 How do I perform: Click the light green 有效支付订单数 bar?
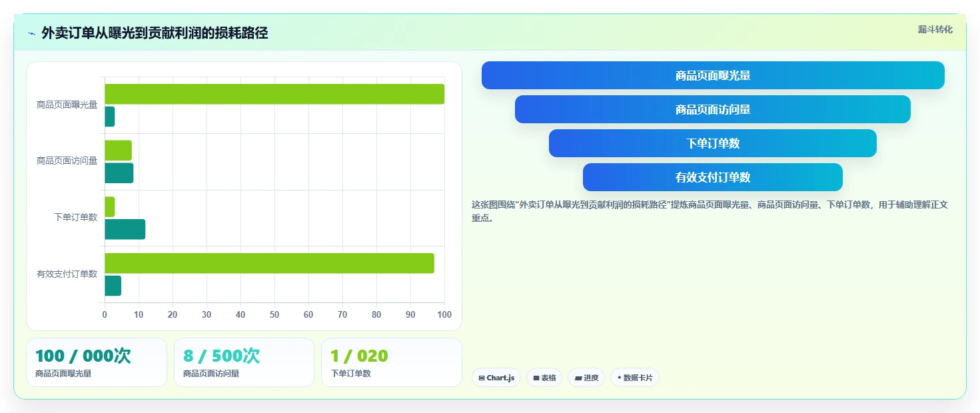click(269, 263)
